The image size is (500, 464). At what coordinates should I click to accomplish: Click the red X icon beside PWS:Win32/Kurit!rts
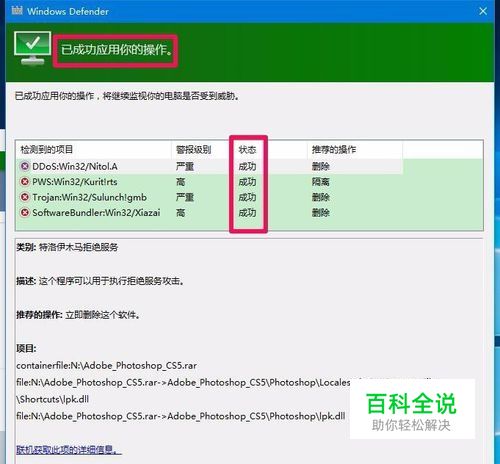tap(25, 182)
